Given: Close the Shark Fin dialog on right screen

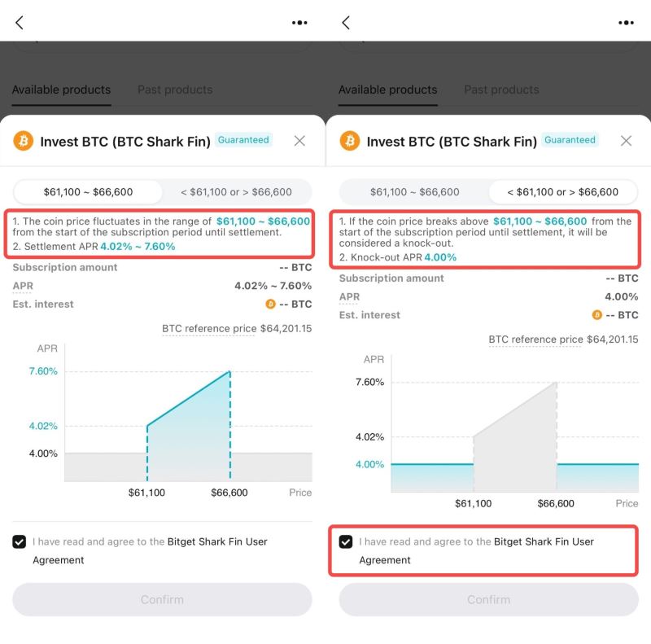Looking at the screenshot, I should point(627,141).
